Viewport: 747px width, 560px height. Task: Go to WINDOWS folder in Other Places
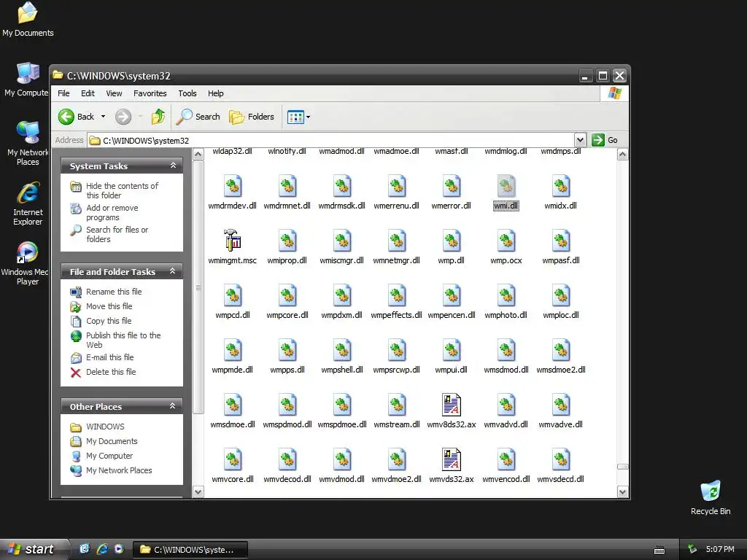pyautogui.click(x=105, y=427)
